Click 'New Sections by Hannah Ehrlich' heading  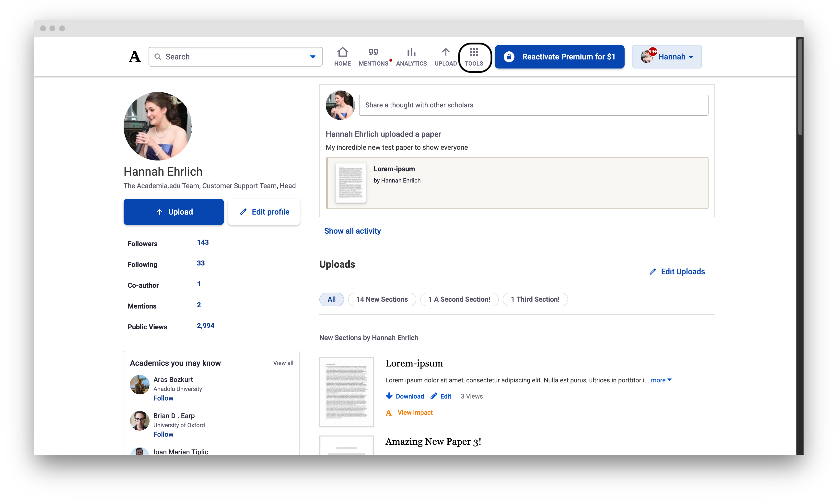click(369, 338)
